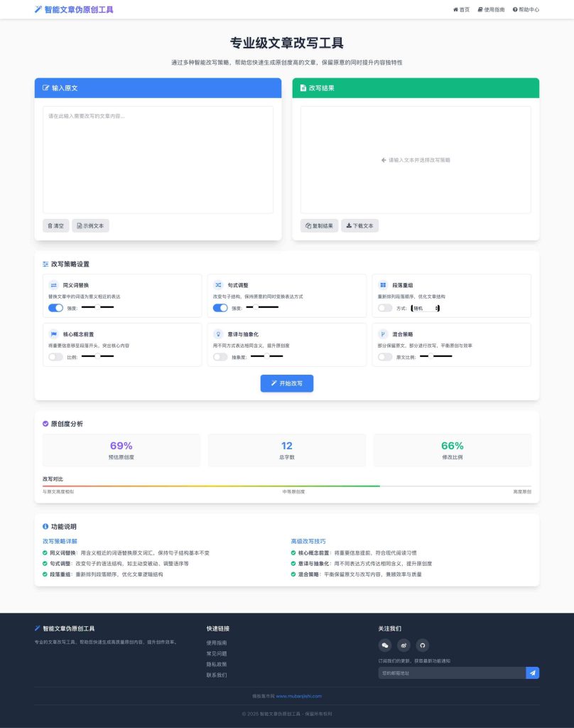Go to 首页 in top navigation
The width and height of the screenshot is (574, 728).
tap(461, 10)
